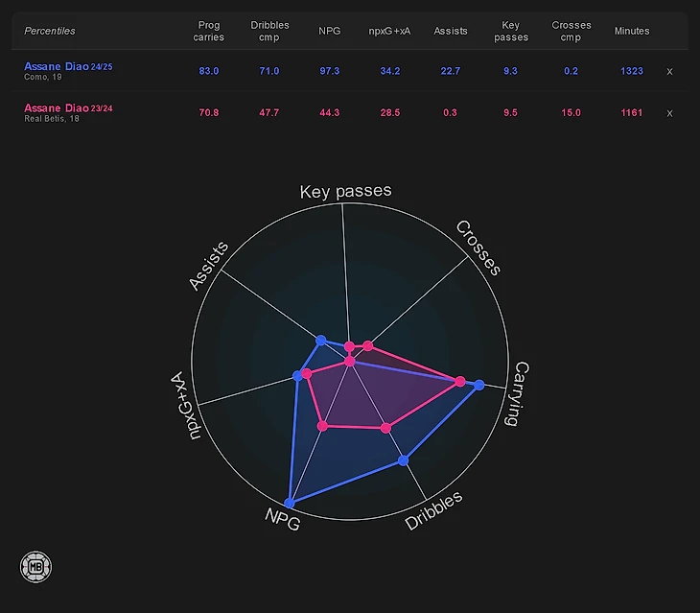
Task: Click the Assists column header
Action: tap(451, 32)
